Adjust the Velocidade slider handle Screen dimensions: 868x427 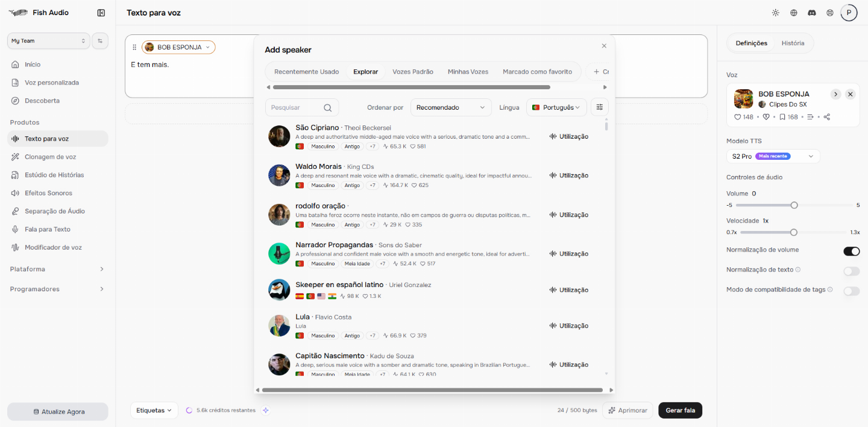tap(793, 232)
